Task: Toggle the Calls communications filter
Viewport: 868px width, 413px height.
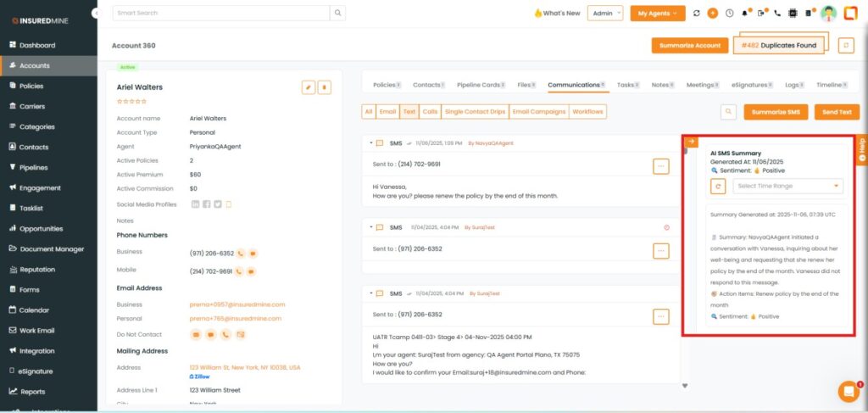Action: click(x=431, y=111)
